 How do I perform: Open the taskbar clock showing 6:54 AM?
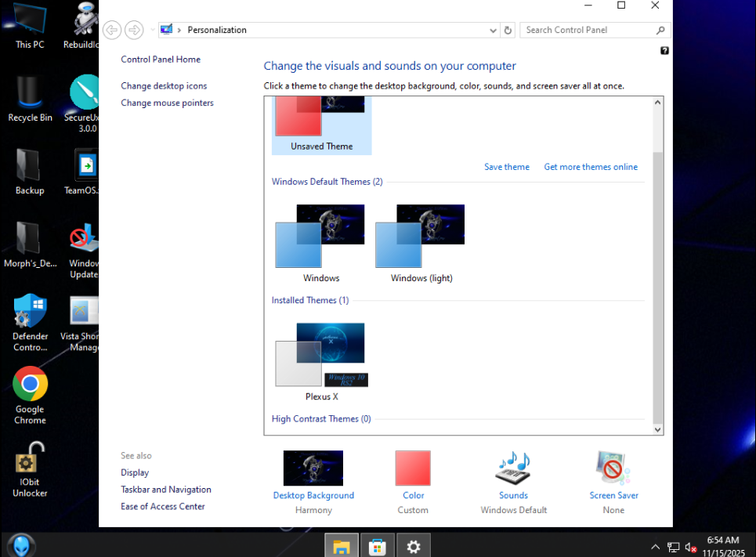click(723, 546)
